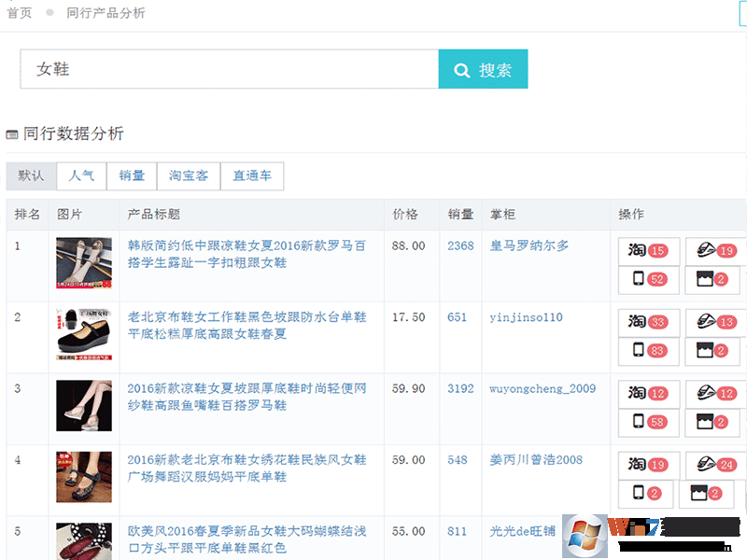
Task: Open product title 2016新款凉鞋女夏坡跟厚底鞋
Action: 247,398
